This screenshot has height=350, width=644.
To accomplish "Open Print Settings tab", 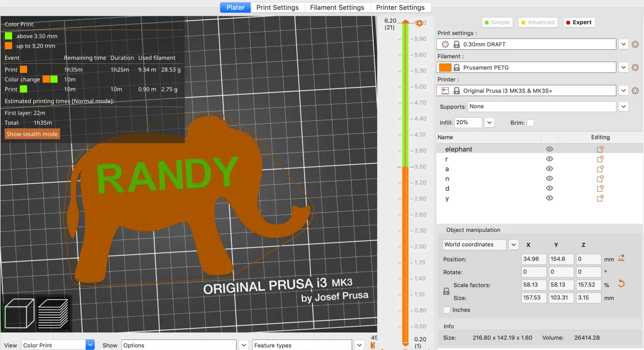I will (277, 8).
